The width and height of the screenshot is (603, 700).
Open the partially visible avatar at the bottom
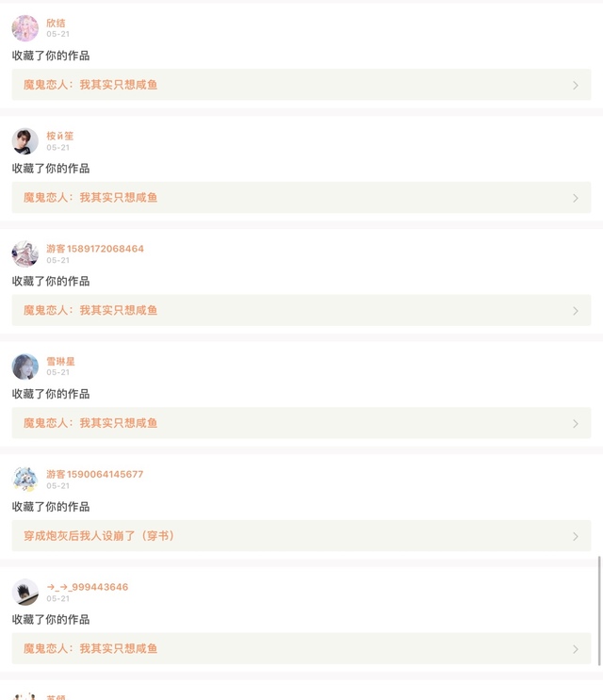[25, 696]
